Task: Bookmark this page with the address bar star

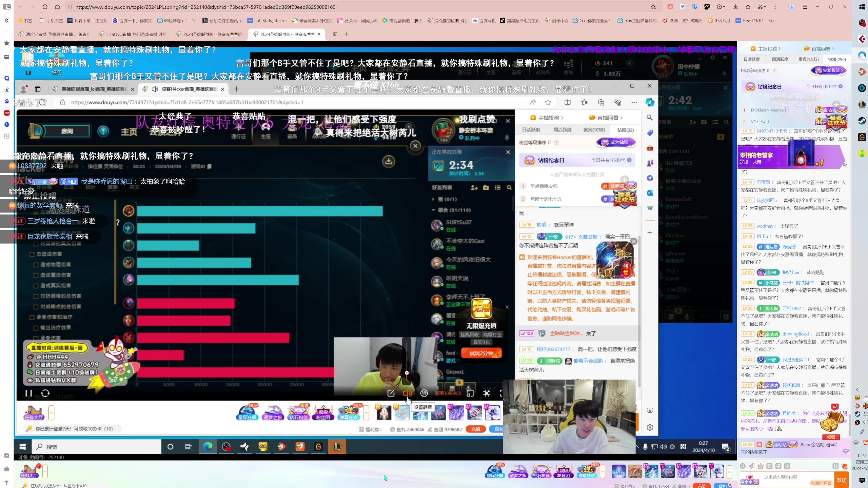Action: pos(653,7)
